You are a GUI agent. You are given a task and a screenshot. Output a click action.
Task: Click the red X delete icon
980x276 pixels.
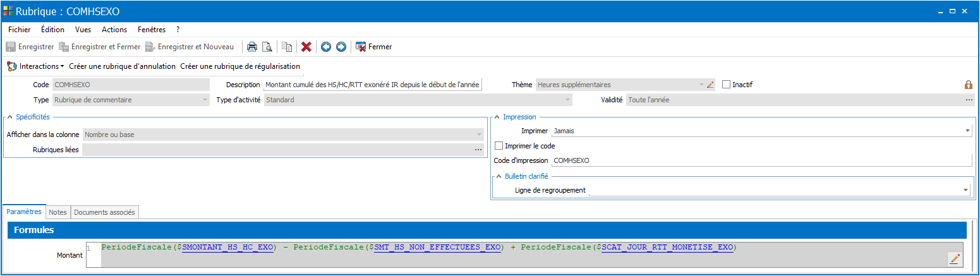306,47
